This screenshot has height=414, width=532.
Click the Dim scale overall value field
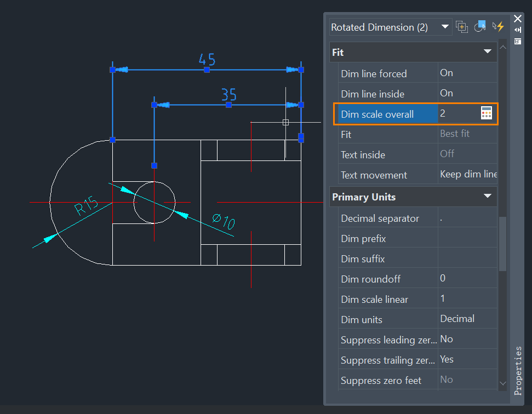[459, 113]
